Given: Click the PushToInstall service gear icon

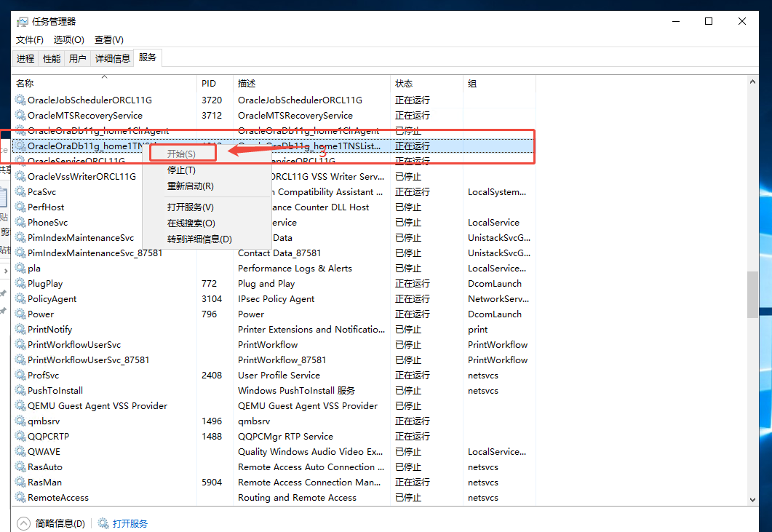Looking at the screenshot, I should pos(20,390).
